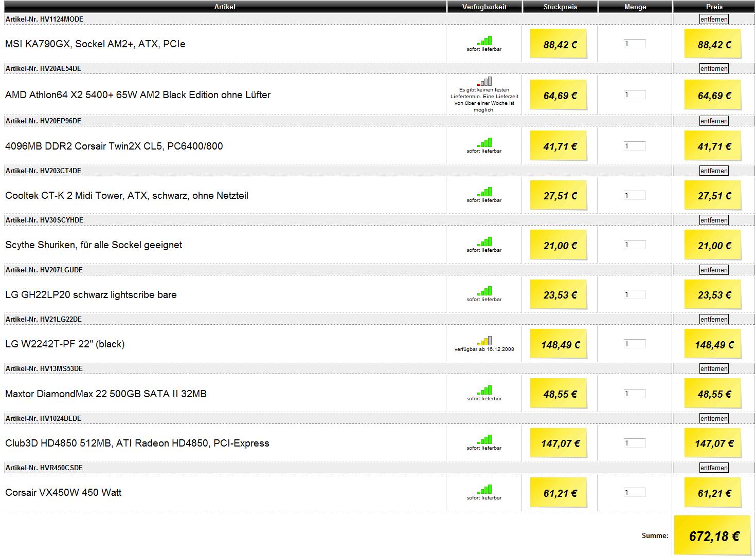Viewport: 756px width, 557px height.
Task: Open LG GH22LP20 schwarz lightscribe product name
Action: [91, 294]
